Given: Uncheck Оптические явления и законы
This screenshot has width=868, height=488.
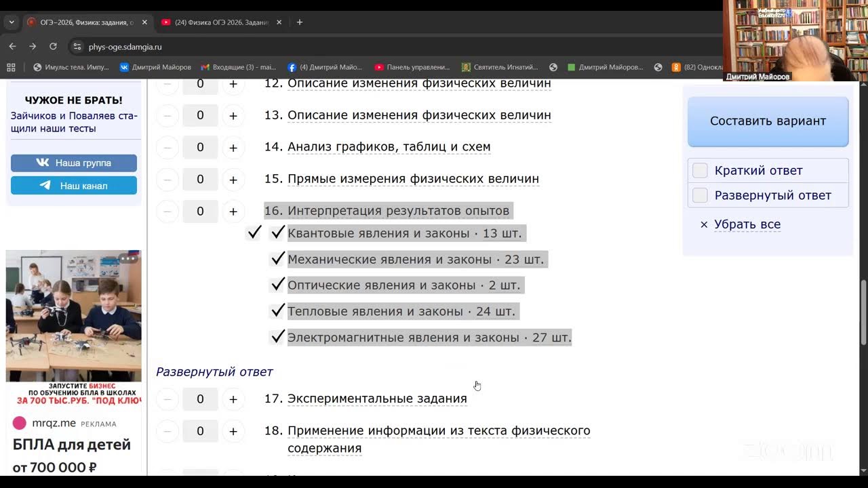Looking at the screenshot, I should [x=277, y=285].
